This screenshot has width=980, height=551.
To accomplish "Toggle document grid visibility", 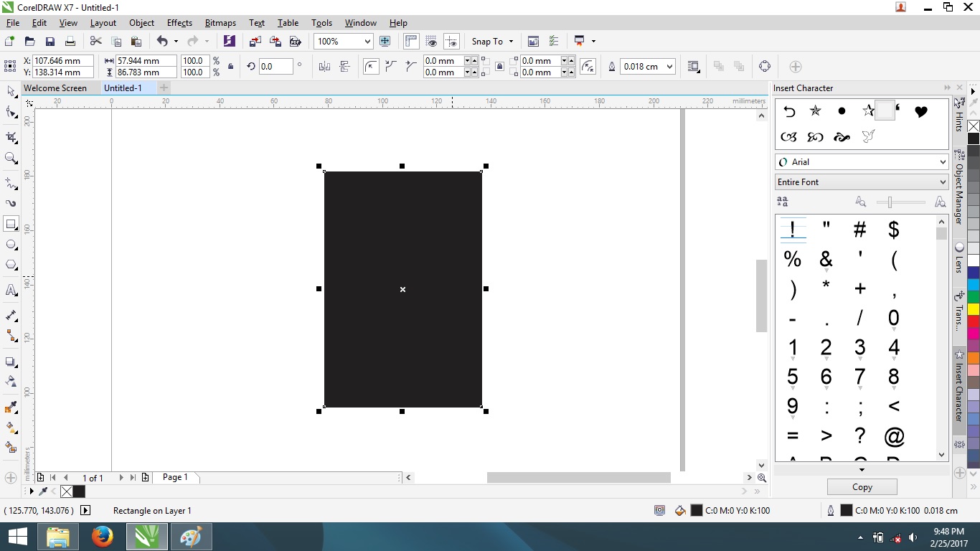I will [x=431, y=41].
